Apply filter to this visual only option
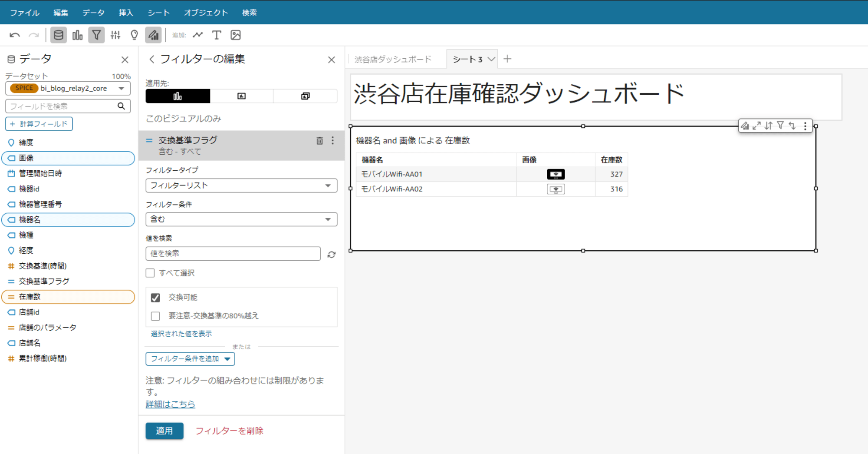 point(178,96)
